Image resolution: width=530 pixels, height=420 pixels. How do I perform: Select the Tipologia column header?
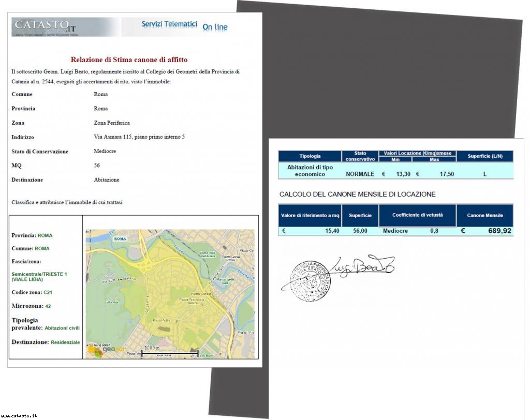coord(310,156)
